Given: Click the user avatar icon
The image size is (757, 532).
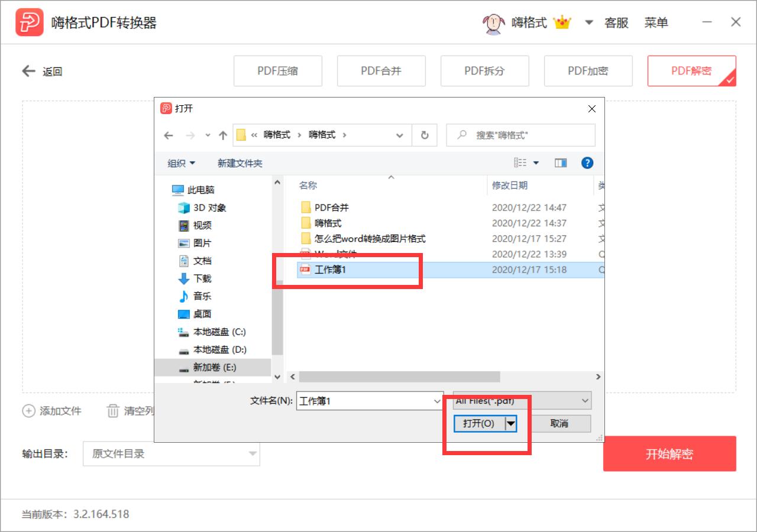Looking at the screenshot, I should (493, 23).
